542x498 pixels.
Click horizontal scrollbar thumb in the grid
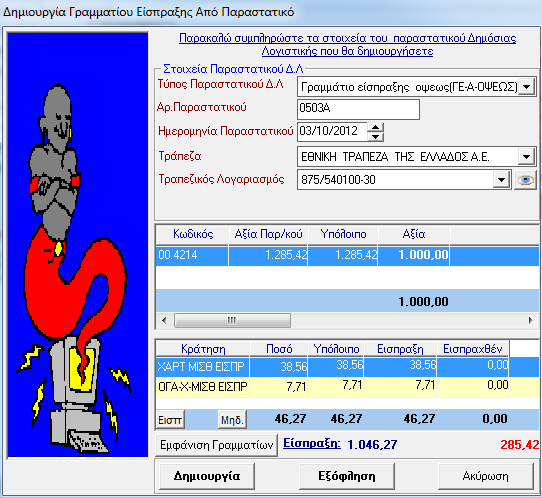[x=232, y=320]
